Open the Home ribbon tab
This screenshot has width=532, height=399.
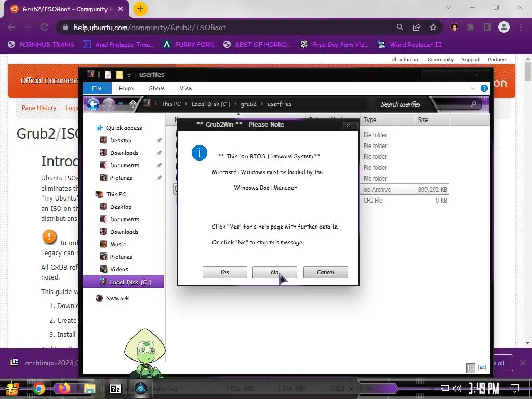tap(126, 88)
